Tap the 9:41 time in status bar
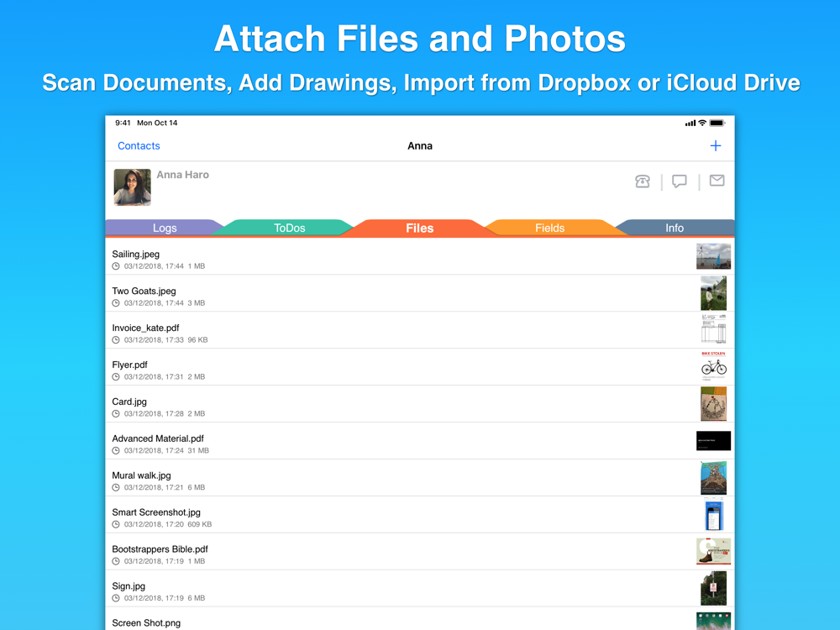 (x=123, y=123)
